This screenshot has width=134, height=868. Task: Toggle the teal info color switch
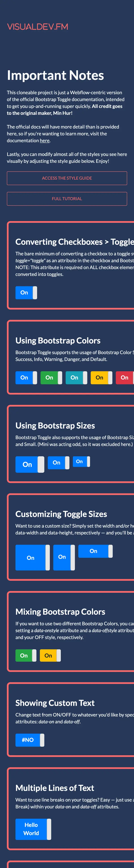(x=76, y=377)
